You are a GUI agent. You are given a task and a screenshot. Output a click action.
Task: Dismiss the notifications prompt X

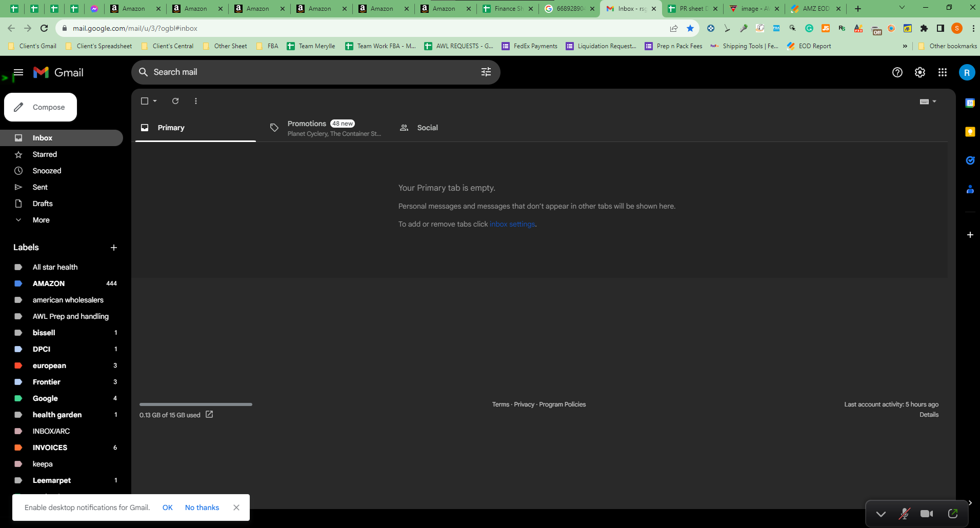click(x=236, y=507)
